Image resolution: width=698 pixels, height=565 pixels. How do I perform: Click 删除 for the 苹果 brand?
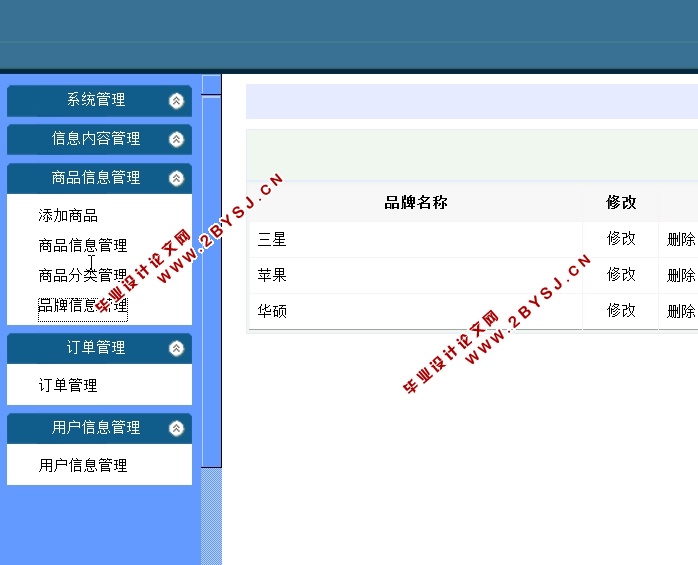pos(681,275)
